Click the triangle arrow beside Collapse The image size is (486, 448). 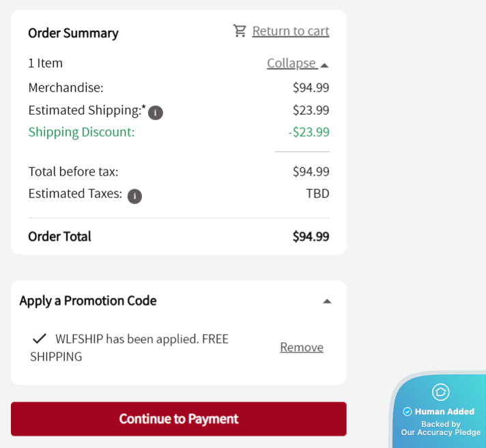coord(324,65)
